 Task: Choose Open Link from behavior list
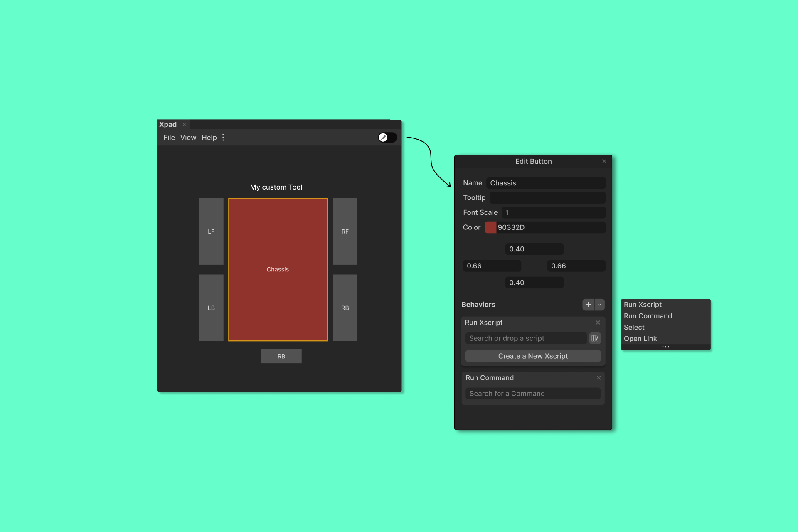[640, 339]
